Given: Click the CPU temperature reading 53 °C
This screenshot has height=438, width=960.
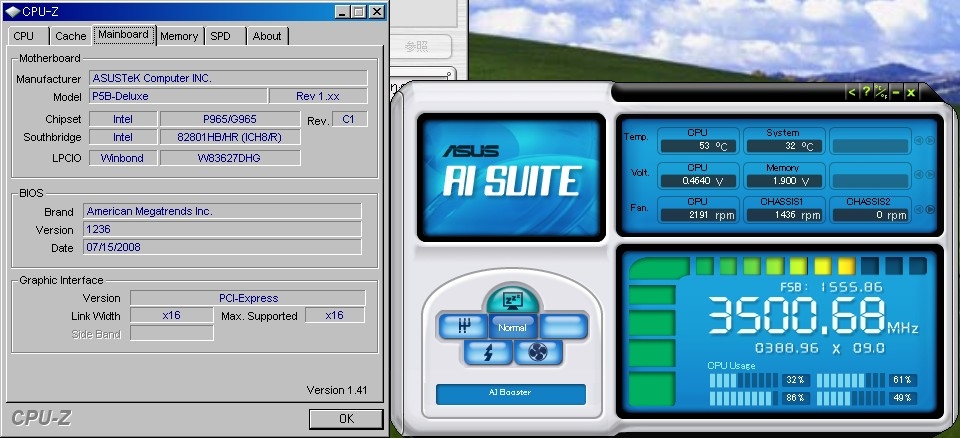Looking at the screenshot, I should (698, 146).
